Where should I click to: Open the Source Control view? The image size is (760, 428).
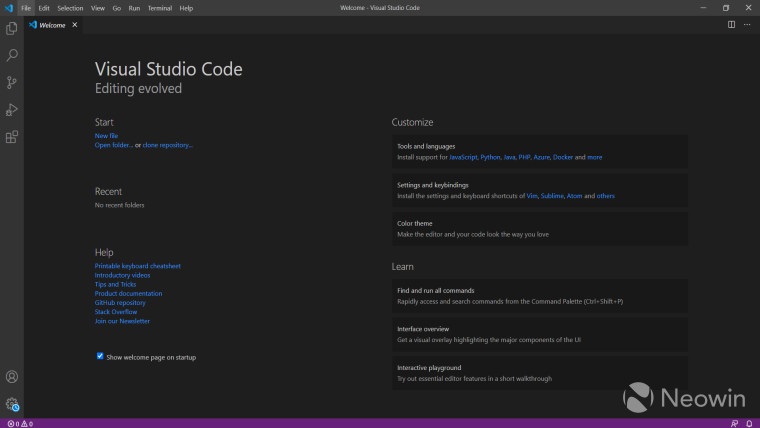tap(12, 83)
